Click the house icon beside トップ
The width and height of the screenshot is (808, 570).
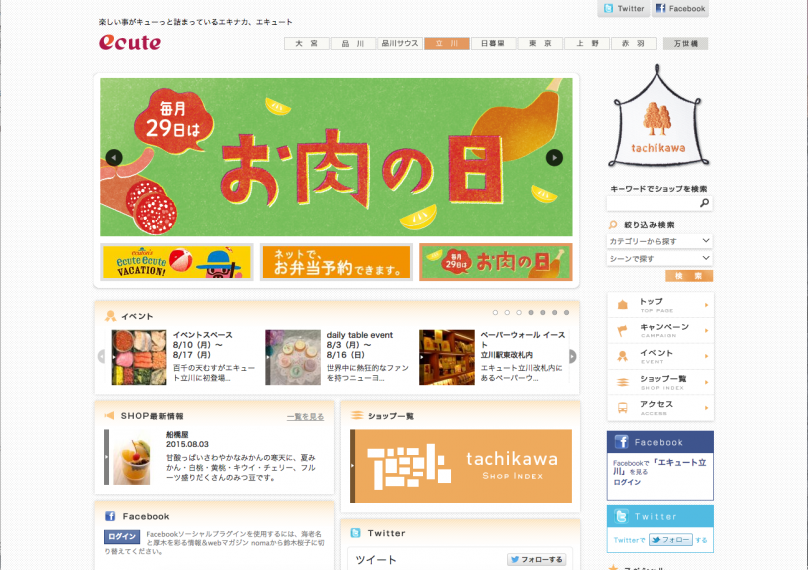(622, 305)
